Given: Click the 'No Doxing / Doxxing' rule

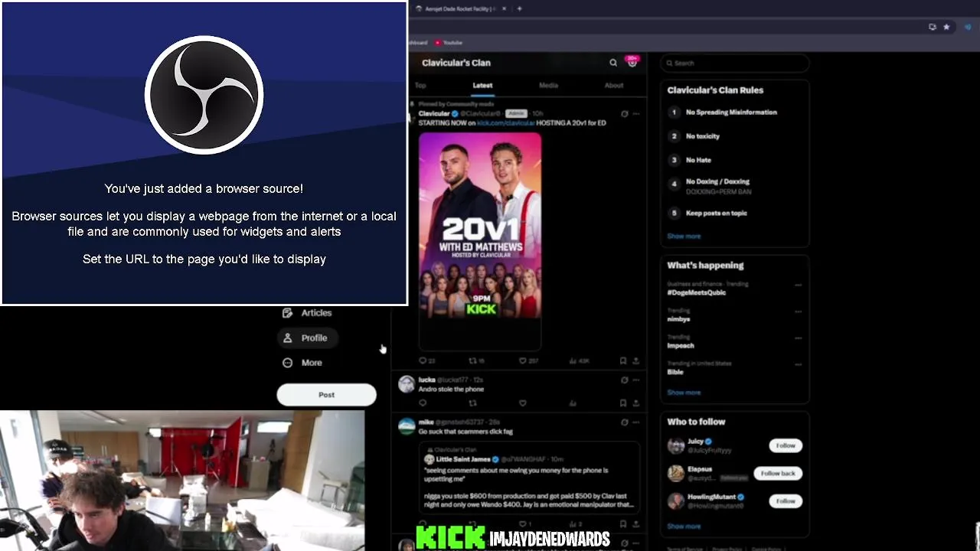Looking at the screenshot, I should (717, 182).
